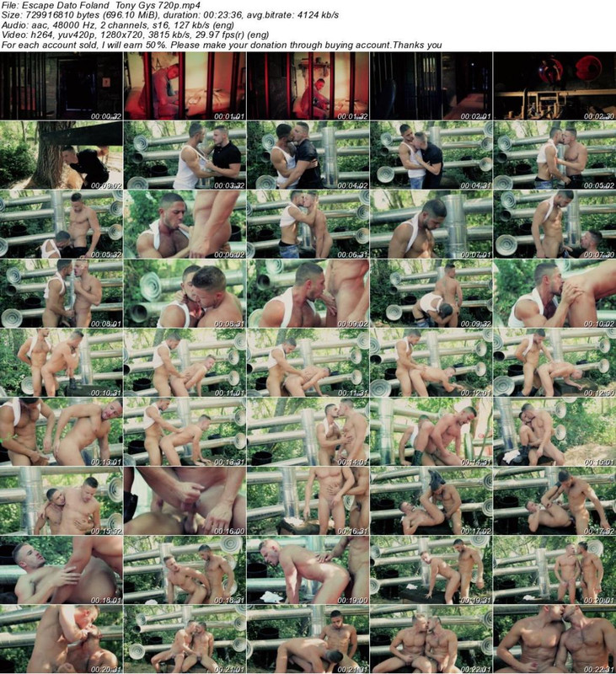Click the dark frame at 00:02:30

click(554, 84)
